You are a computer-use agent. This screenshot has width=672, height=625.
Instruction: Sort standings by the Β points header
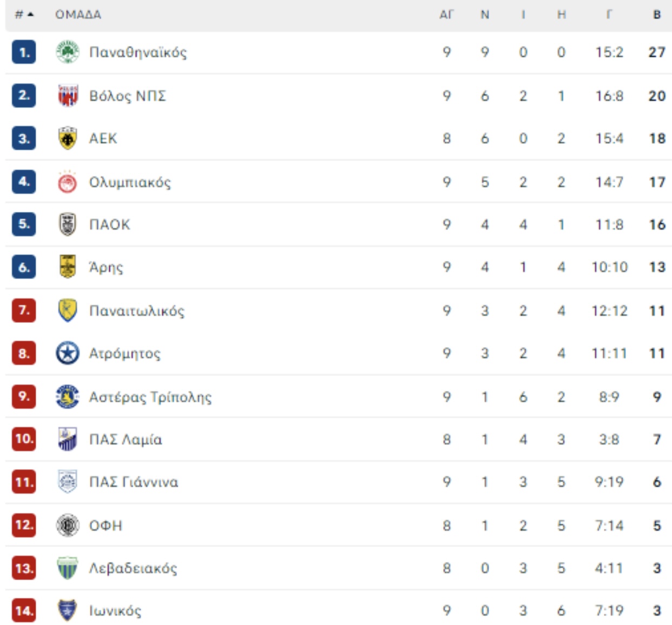tap(657, 15)
